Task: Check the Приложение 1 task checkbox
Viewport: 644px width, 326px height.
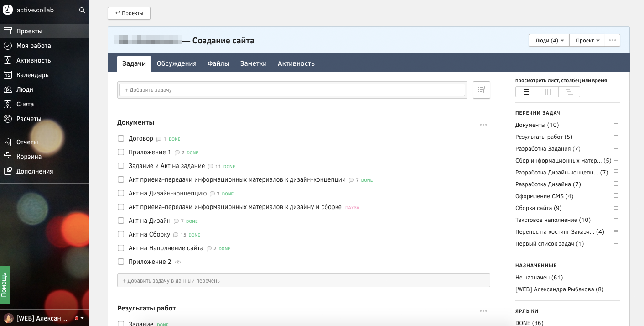Action: 121,152
